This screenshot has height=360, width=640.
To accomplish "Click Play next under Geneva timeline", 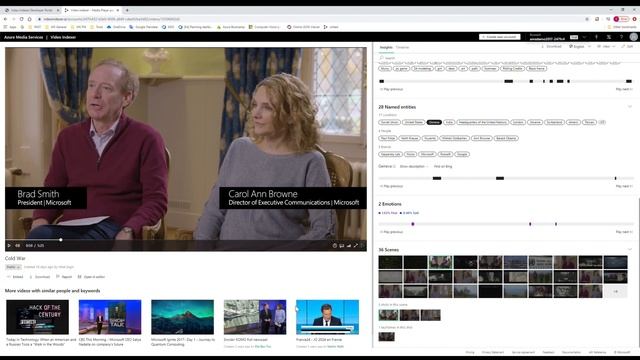I will point(624,186).
